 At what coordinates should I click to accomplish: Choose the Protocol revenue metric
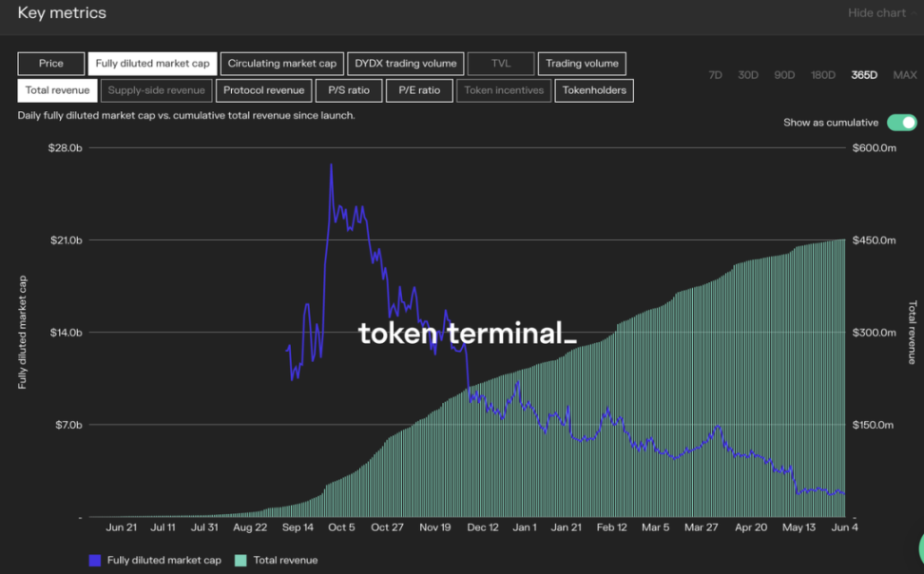coord(264,90)
